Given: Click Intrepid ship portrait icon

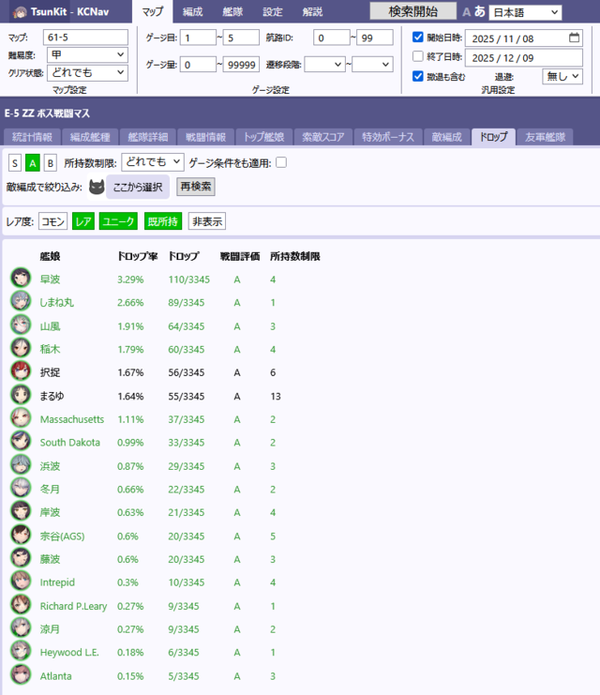Looking at the screenshot, I should click(20, 582).
